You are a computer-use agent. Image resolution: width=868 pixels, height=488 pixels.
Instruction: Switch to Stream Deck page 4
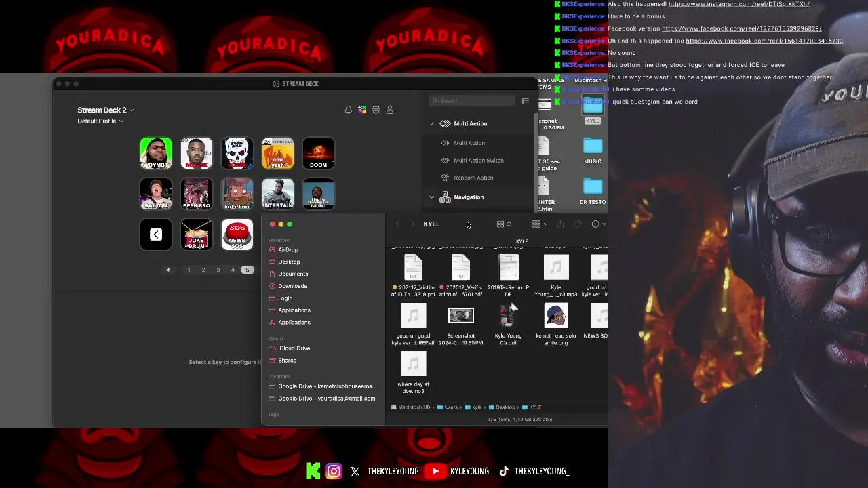point(233,270)
